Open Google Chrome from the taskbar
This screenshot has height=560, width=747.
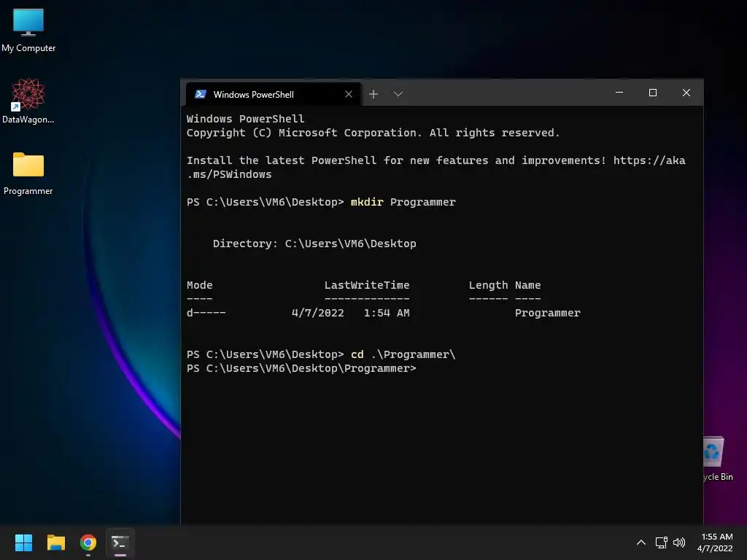(x=88, y=542)
